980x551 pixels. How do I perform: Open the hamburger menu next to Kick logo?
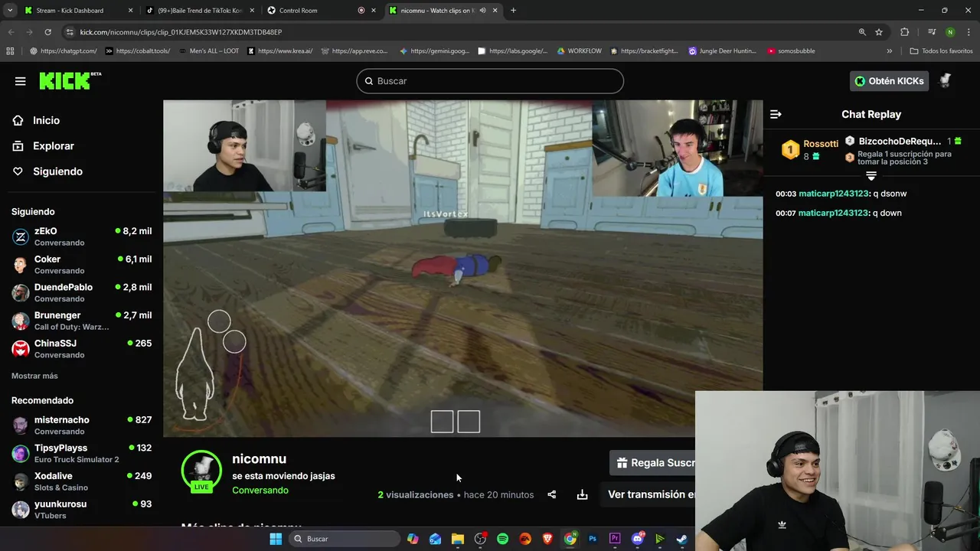[20, 81]
